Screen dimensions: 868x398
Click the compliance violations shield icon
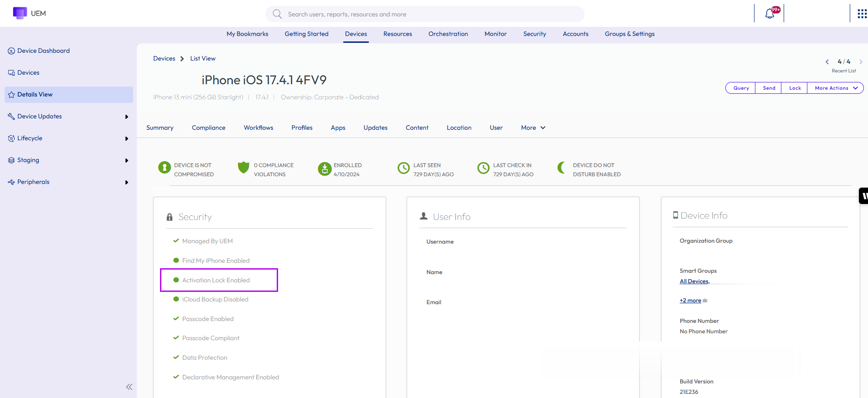point(244,168)
